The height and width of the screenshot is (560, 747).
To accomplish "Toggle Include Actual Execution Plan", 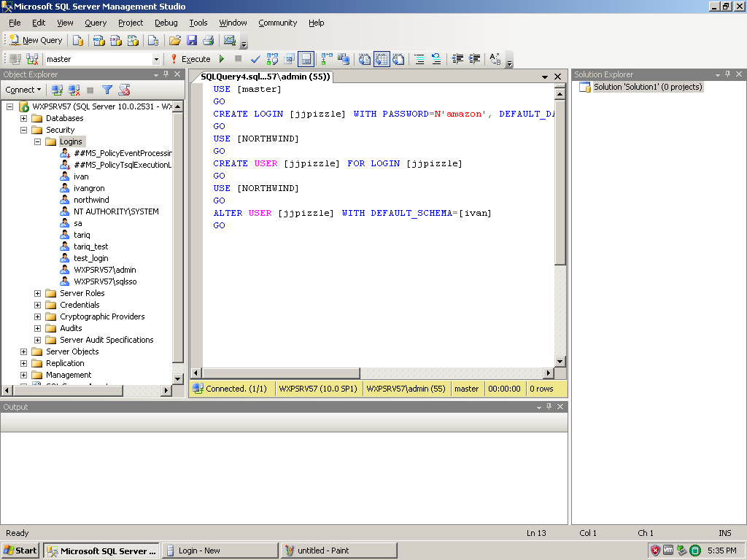I will pos(327,59).
